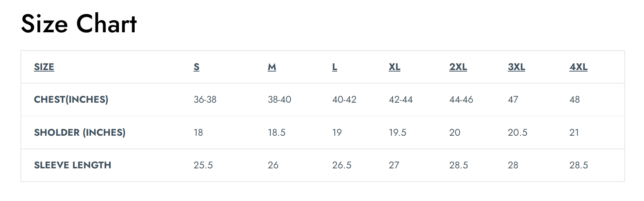
Task: Click the 18.5 shoulder value
Action: click(277, 132)
